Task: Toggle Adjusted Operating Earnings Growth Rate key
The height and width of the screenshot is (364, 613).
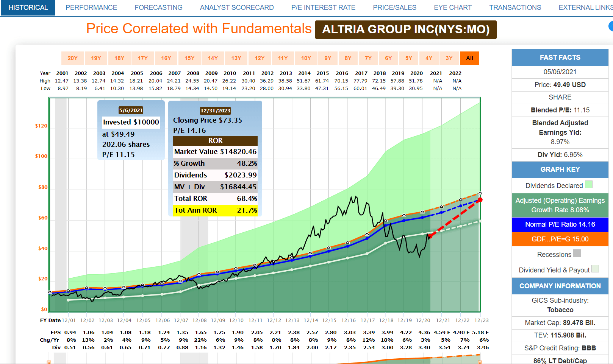Action: click(x=560, y=205)
